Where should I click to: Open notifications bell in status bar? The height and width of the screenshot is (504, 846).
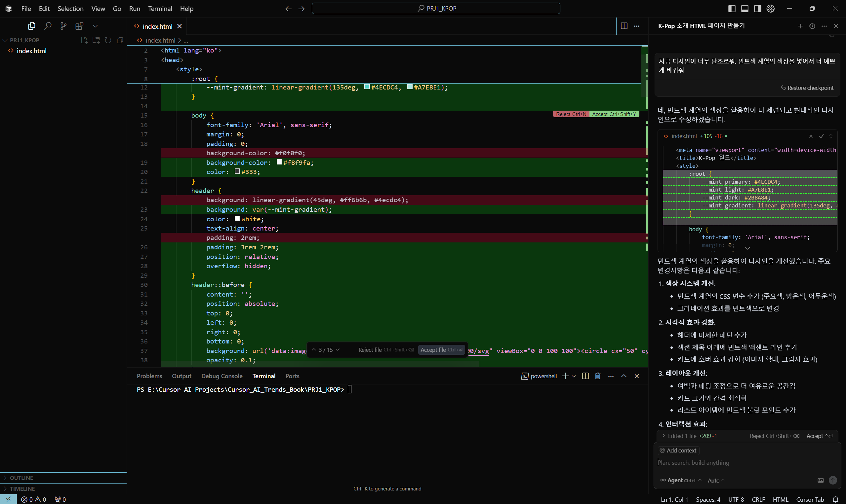(835, 500)
